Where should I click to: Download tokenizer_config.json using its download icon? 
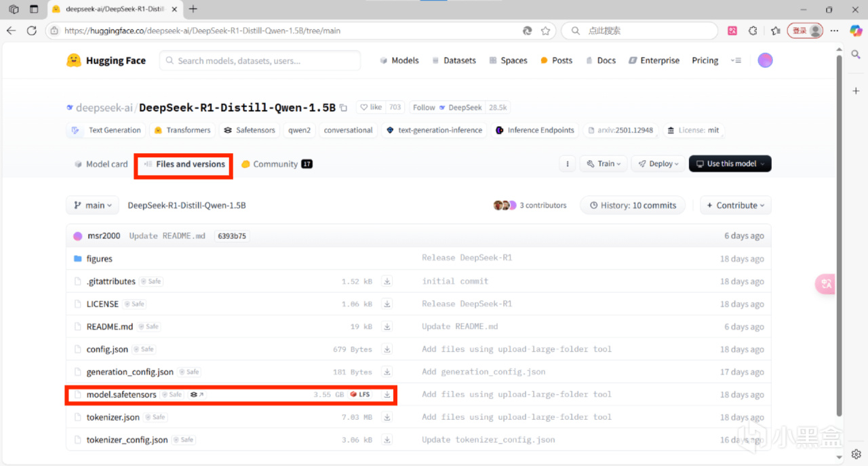coord(387,440)
